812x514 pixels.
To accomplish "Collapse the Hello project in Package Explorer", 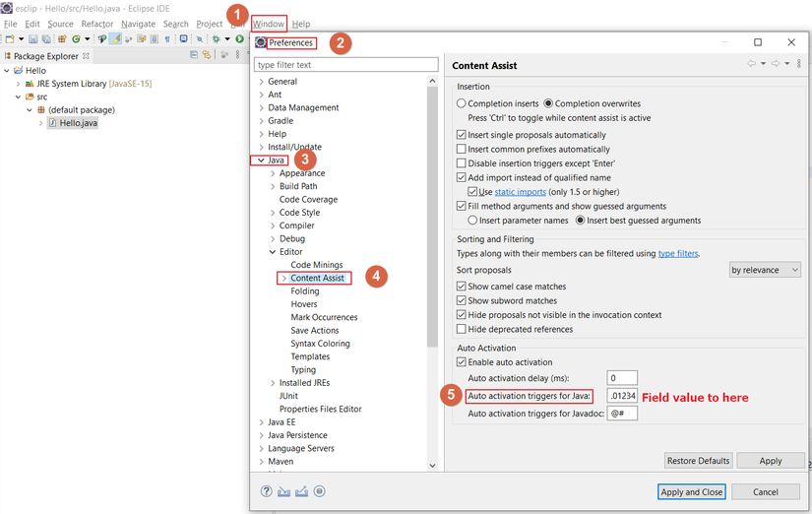I will [x=7, y=71].
